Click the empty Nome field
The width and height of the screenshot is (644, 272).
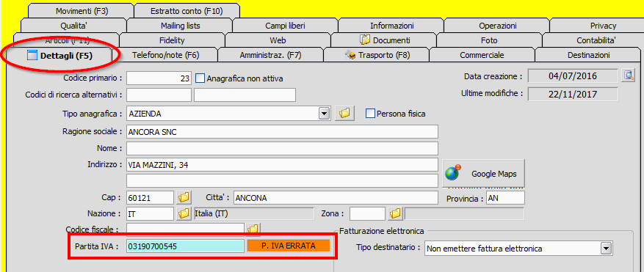click(x=282, y=148)
